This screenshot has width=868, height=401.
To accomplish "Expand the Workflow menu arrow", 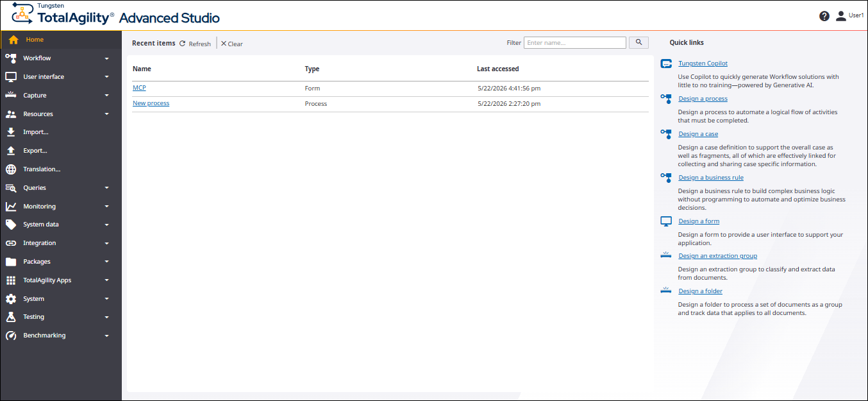I will [107, 58].
